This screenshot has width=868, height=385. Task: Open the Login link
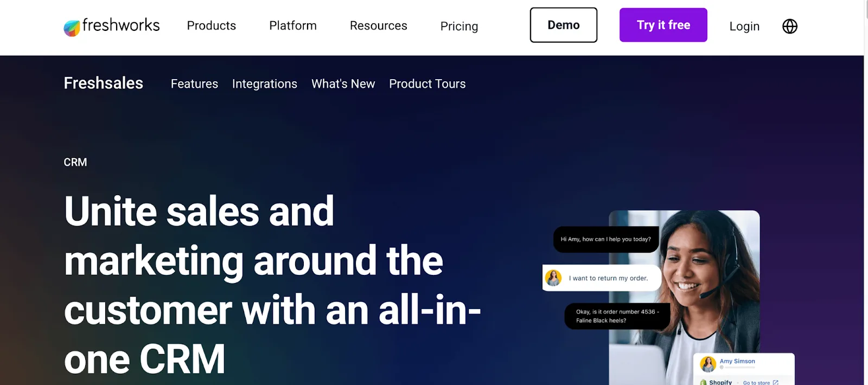click(x=744, y=26)
